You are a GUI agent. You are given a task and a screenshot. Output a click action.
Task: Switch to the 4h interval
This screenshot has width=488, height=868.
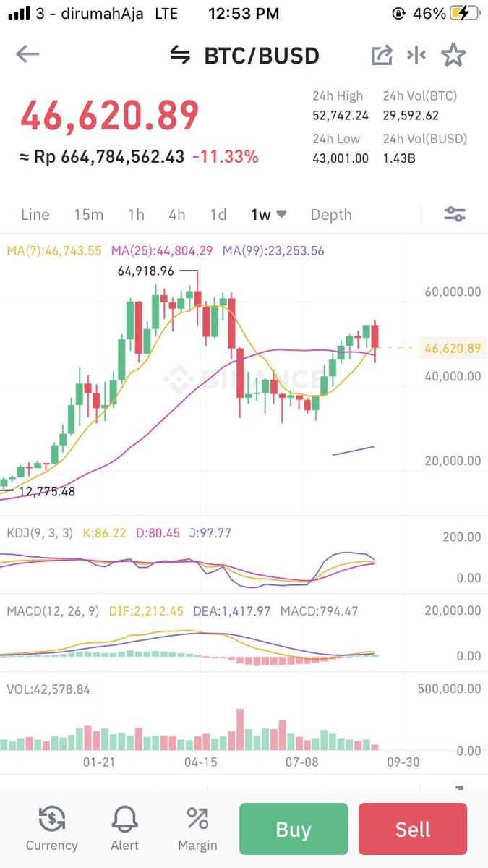coord(177,215)
